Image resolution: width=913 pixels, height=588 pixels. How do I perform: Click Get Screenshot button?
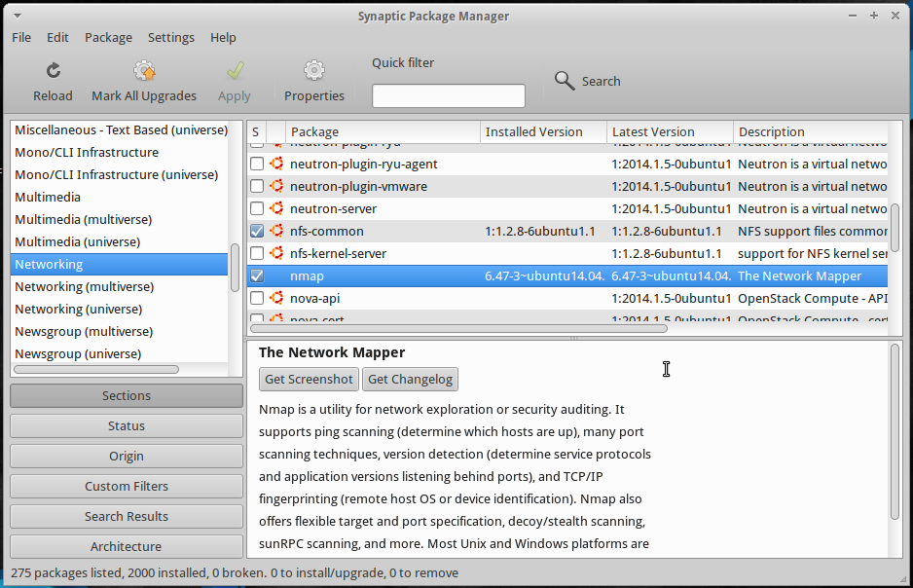pos(309,379)
